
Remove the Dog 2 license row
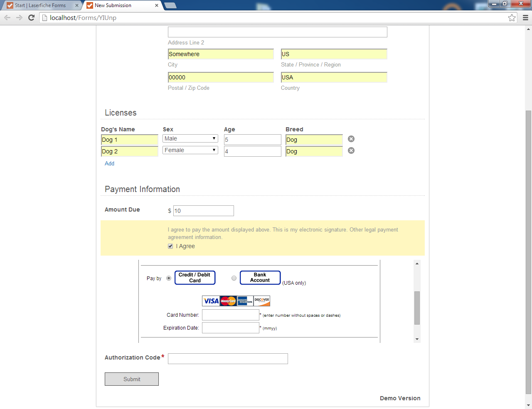351,150
